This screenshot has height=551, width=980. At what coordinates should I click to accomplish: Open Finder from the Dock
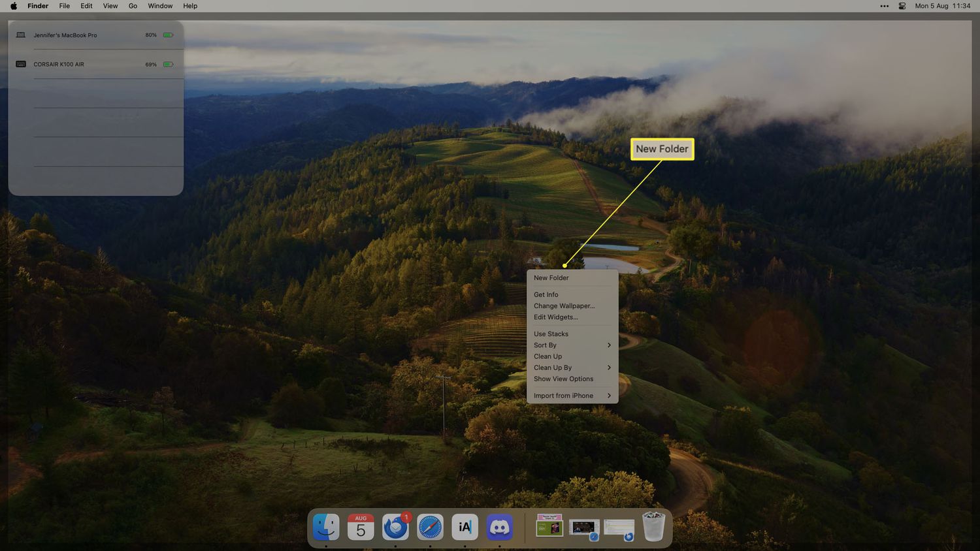point(326,527)
